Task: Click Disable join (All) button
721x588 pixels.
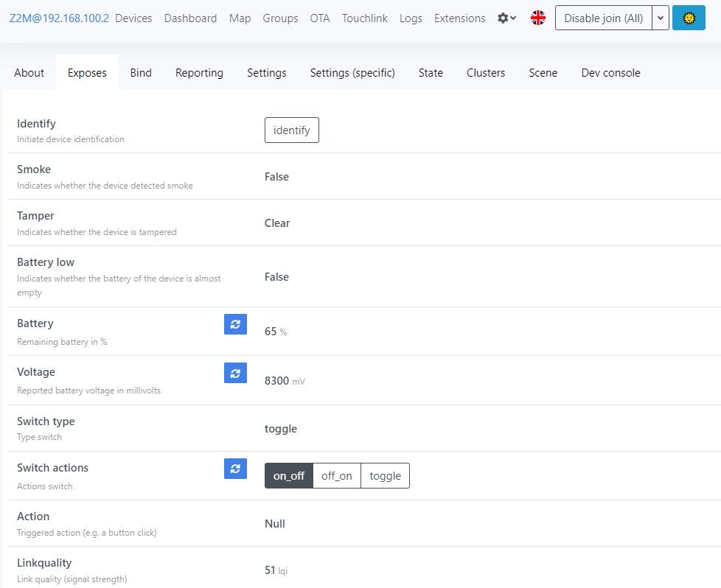Action: [x=603, y=18]
